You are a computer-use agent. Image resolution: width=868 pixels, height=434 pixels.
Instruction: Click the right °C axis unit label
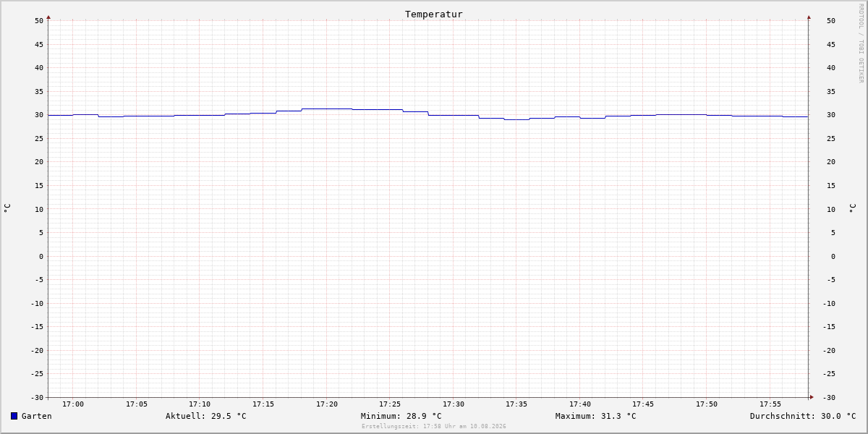tap(853, 208)
